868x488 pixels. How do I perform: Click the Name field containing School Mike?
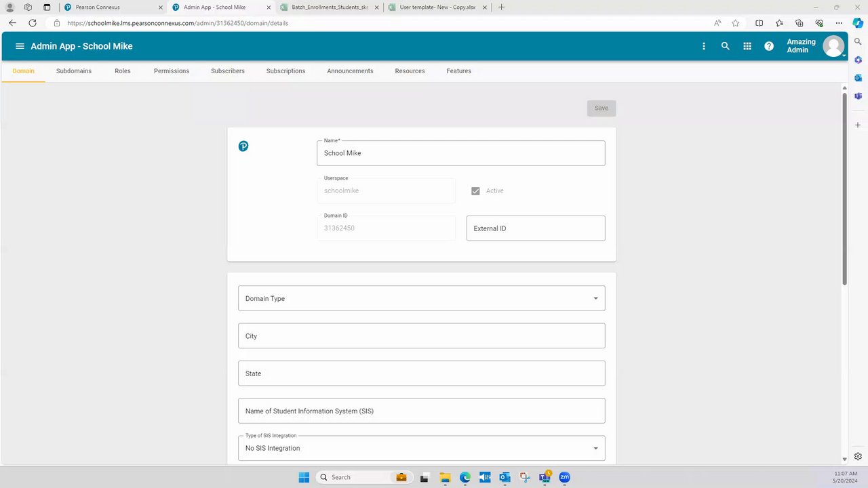coord(460,153)
